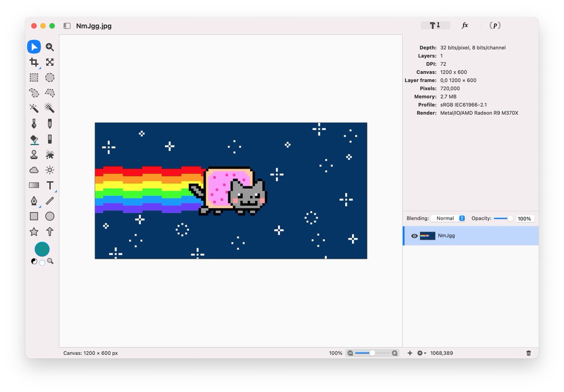Select the Clone Stamp tool
The width and height of the screenshot is (564, 392).
point(34,154)
